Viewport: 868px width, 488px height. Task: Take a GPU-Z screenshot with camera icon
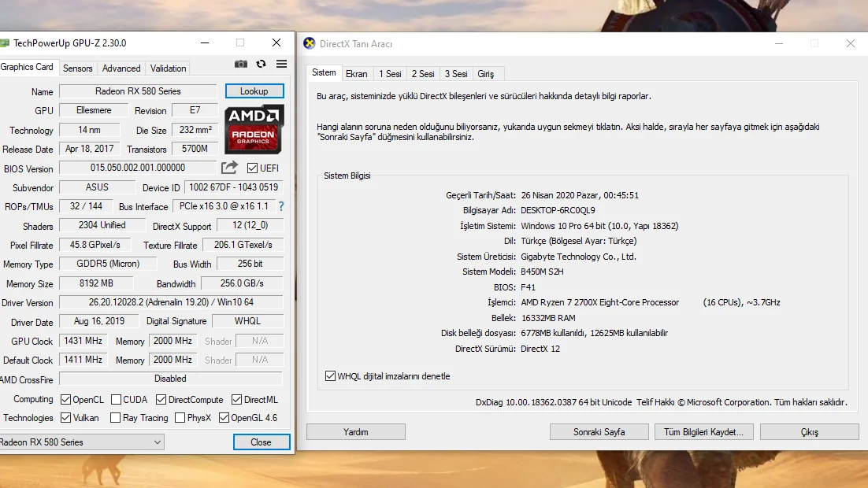[241, 65]
